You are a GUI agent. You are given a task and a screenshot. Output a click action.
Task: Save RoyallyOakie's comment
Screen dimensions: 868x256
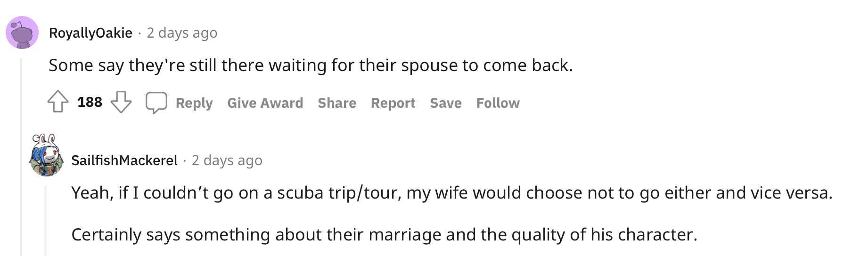point(446,103)
